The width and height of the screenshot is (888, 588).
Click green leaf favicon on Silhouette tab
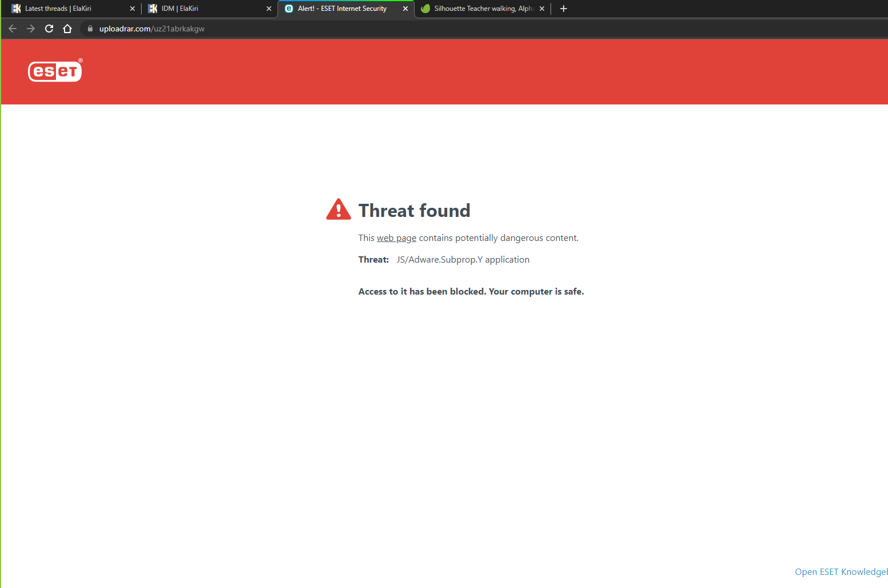(x=425, y=9)
